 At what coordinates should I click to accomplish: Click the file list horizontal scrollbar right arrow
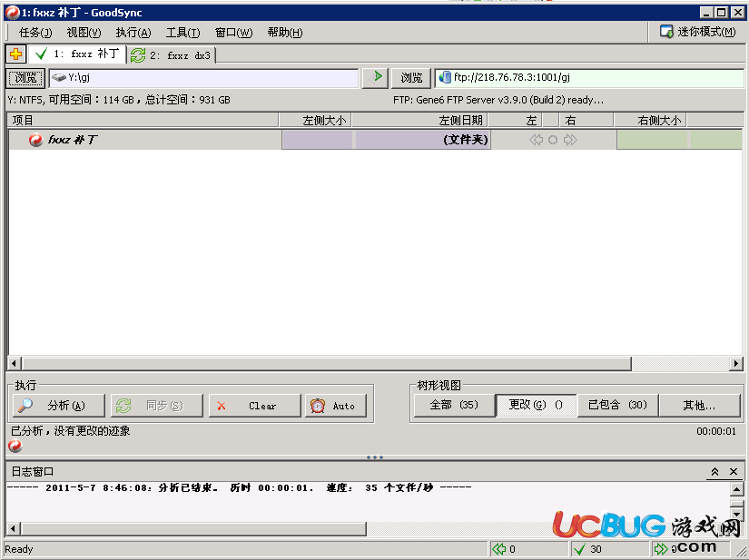tap(735, 363)
